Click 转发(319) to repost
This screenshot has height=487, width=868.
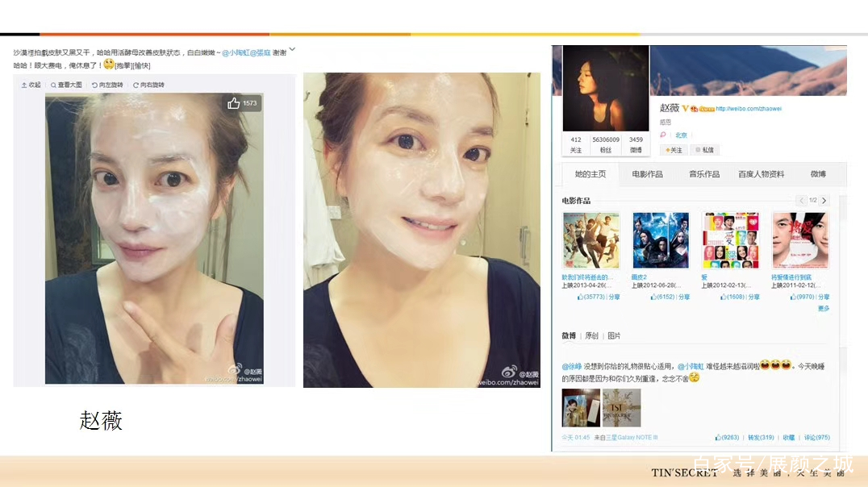pyautogui.click(x=761, y=438)
